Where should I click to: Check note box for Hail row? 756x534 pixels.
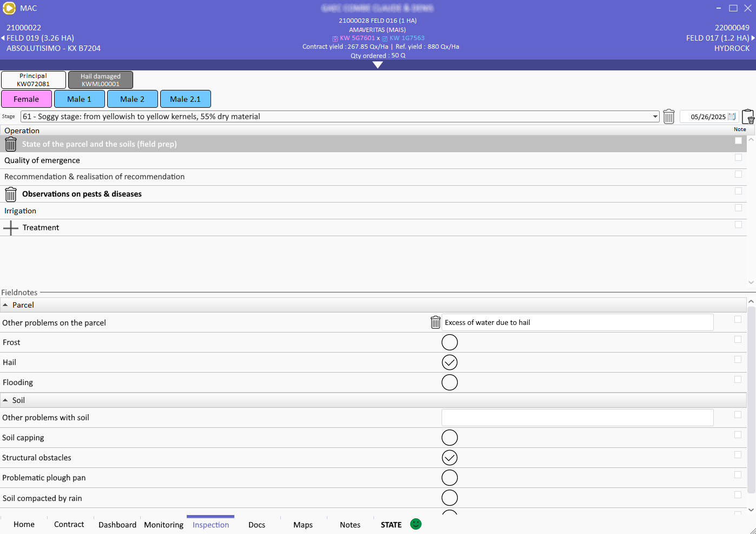[738, 359]
